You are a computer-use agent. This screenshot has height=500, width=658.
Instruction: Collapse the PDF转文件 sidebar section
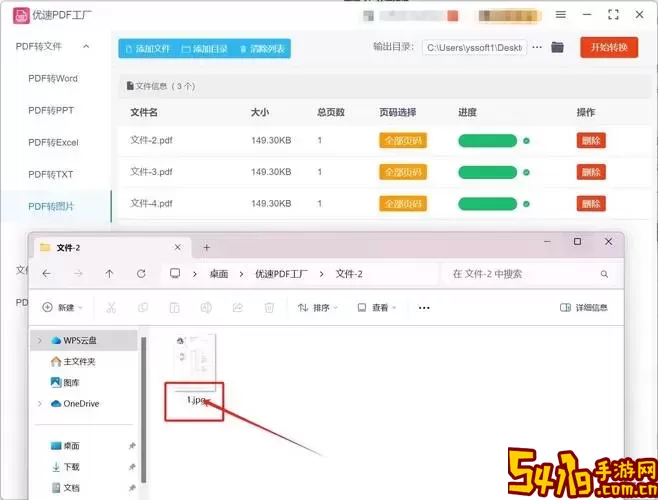click(x=86, y=46)
